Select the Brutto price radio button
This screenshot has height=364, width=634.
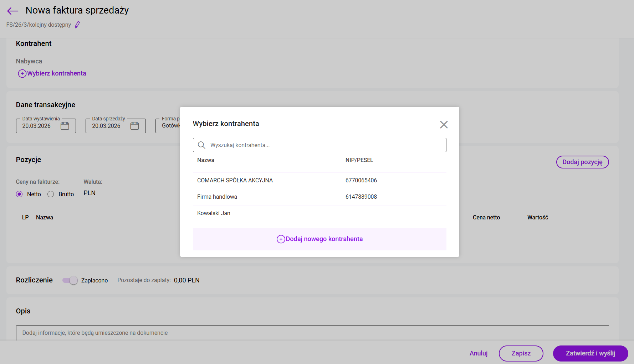point(51,194)
